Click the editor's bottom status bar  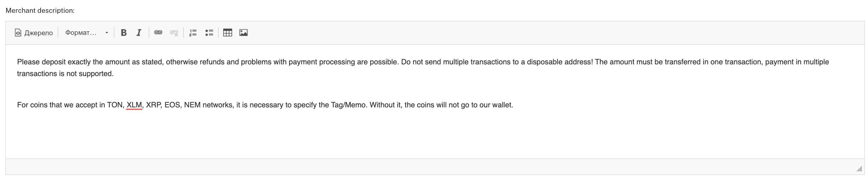point(427,167)
